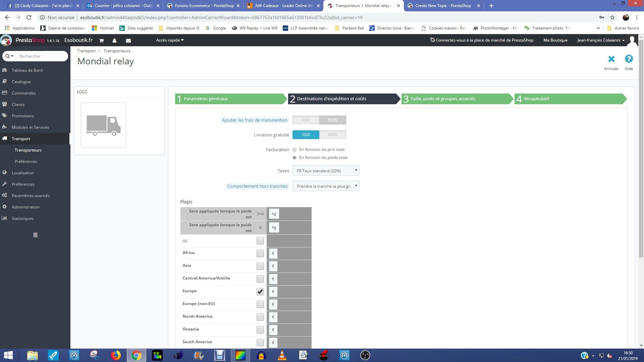
Task: Open OBS icon in taskbar
Action: (x=365, y=355)
